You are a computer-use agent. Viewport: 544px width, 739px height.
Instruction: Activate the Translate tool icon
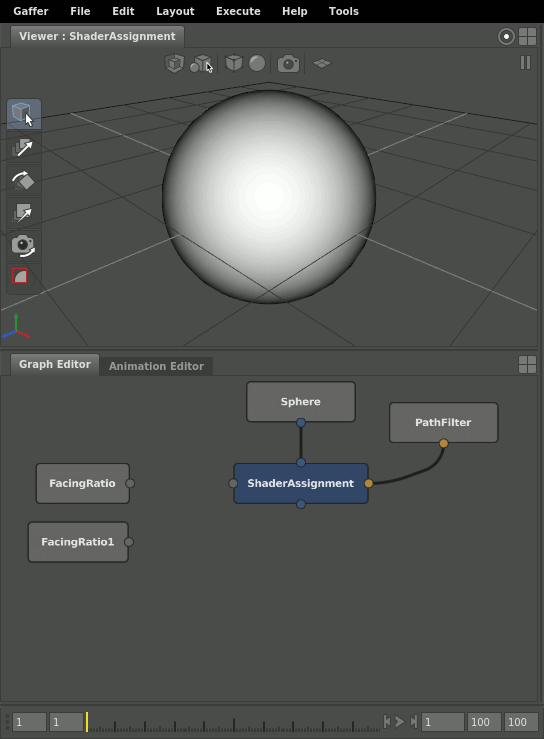[24, 148]
